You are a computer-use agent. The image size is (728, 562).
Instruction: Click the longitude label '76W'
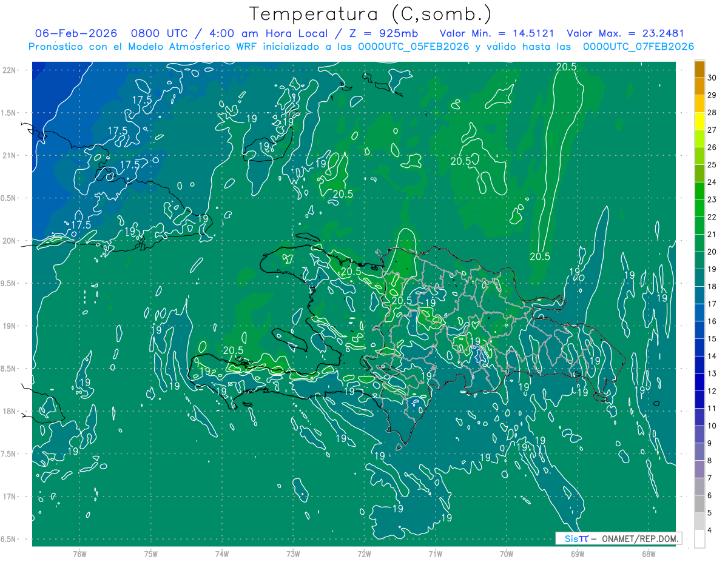coord(79,554)
